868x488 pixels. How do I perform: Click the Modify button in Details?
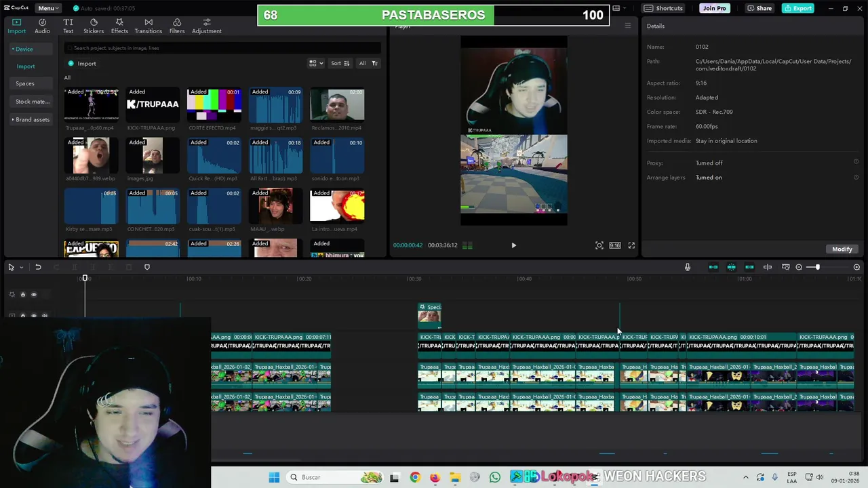point(842,249)
